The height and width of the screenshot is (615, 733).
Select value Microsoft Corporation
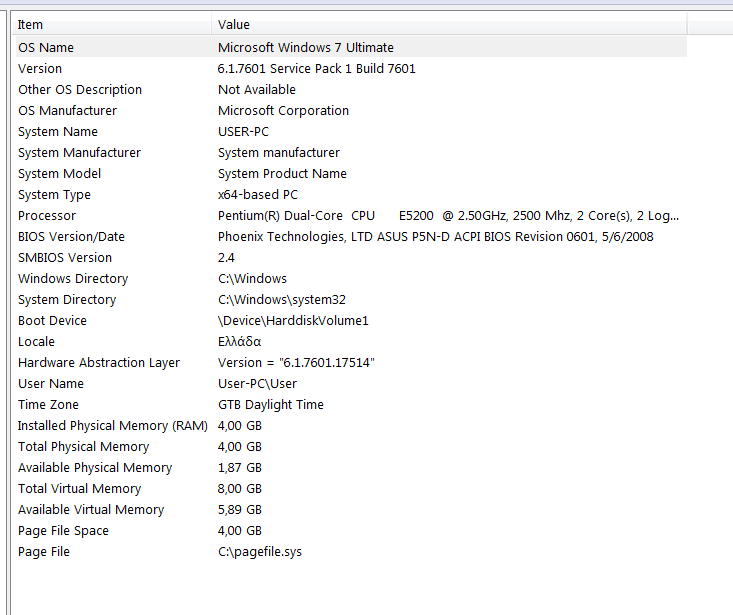point(283,111)
